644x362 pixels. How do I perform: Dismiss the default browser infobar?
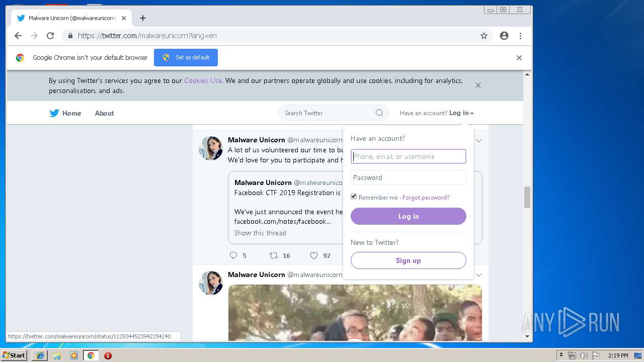tap(519, 58)
